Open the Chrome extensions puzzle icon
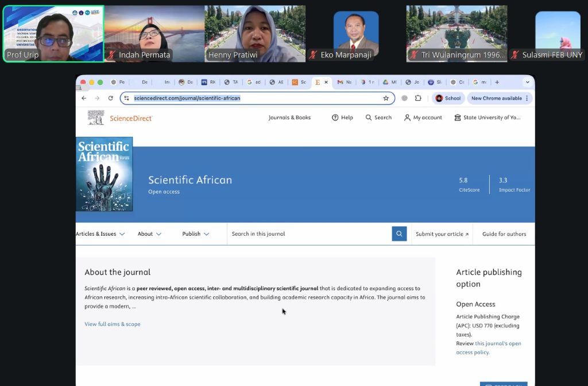The height and width of the screenshot is (386, 588). tap(418, 98)
